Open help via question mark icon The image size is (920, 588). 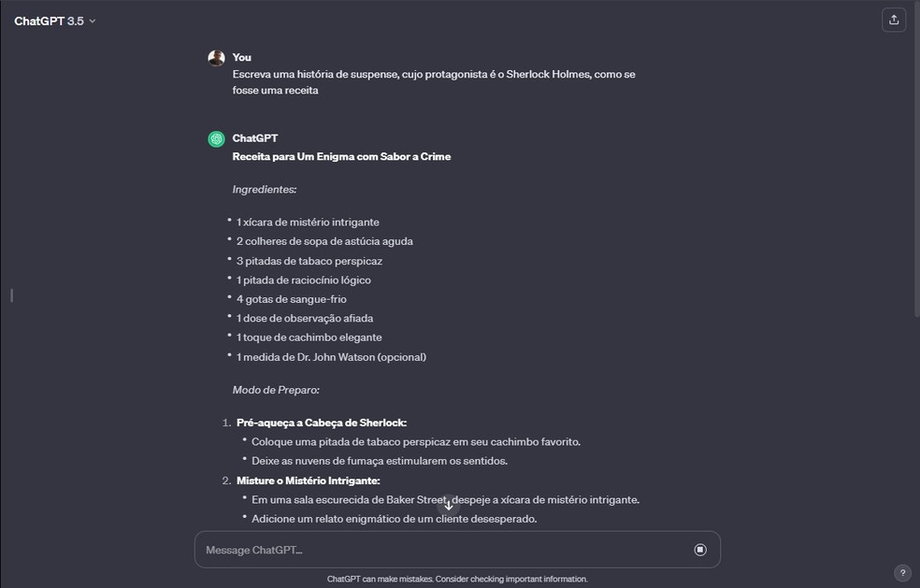tap(902, 573)
